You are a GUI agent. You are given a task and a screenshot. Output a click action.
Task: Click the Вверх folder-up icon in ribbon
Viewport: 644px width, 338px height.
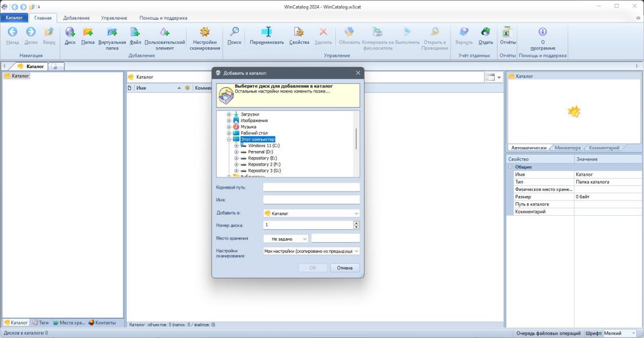pos(49,32)
